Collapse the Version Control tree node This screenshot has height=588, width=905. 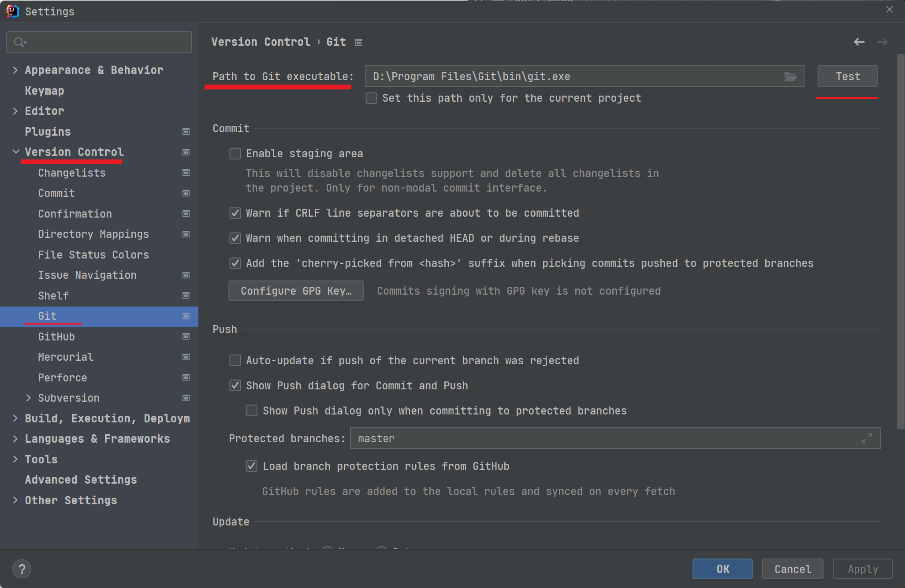tap(15, 152)
